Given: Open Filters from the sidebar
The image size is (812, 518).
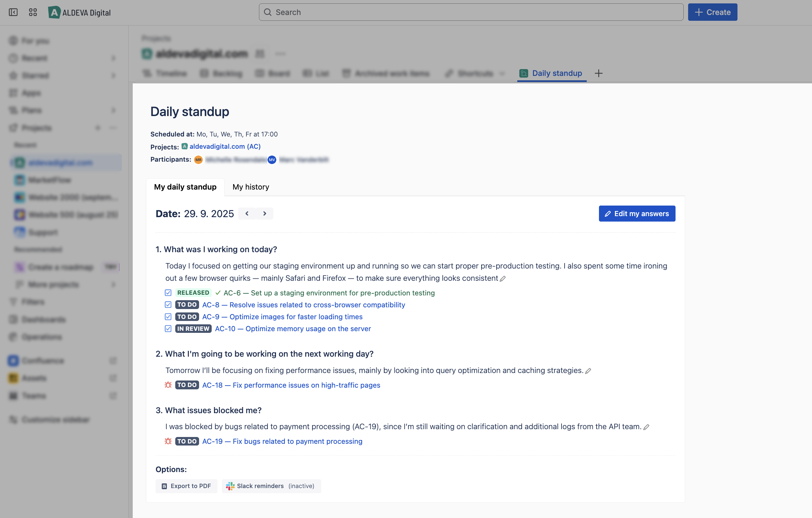Looking at the screenshot, I should [32, 302].
